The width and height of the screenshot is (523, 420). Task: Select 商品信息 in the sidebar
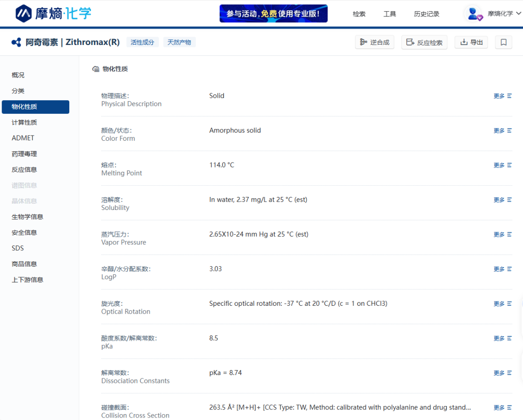click(x=24, y=264)
